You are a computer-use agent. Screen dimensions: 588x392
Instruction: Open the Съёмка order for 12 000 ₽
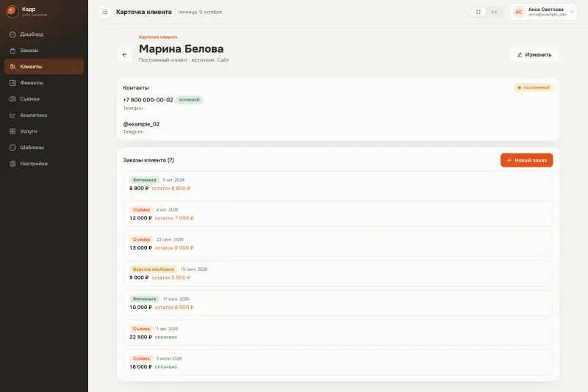coord(338,214)
